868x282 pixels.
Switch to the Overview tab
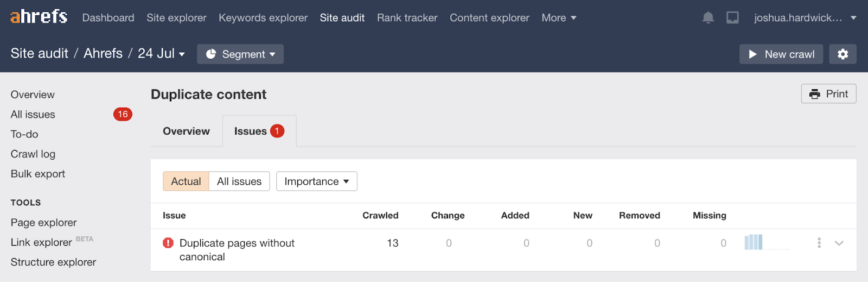(186, 131)
